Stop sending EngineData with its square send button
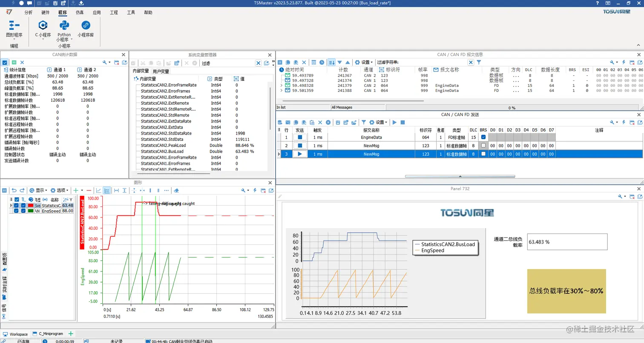The height and width of the screenshot is (343, 644). pos(300,137)
